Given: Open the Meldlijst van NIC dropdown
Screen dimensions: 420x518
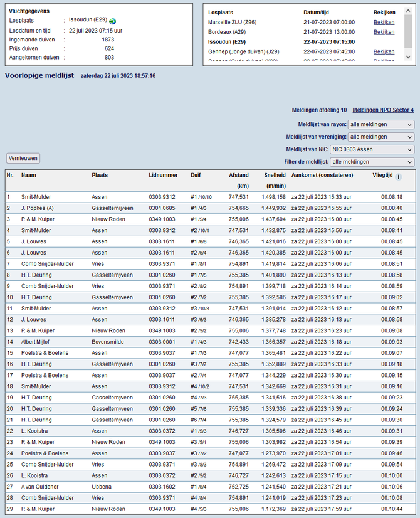Looking at the screenshot, I should [372, 150].
